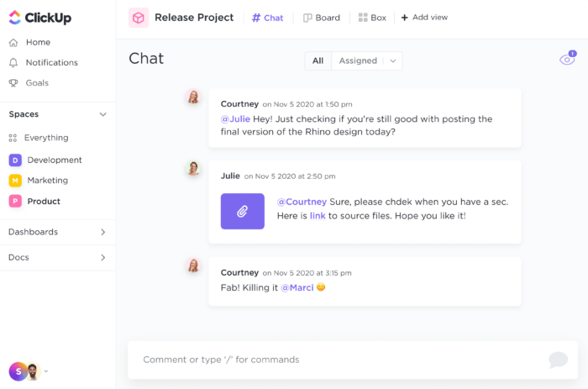Switch to the Box view tab

pos(372,18)
